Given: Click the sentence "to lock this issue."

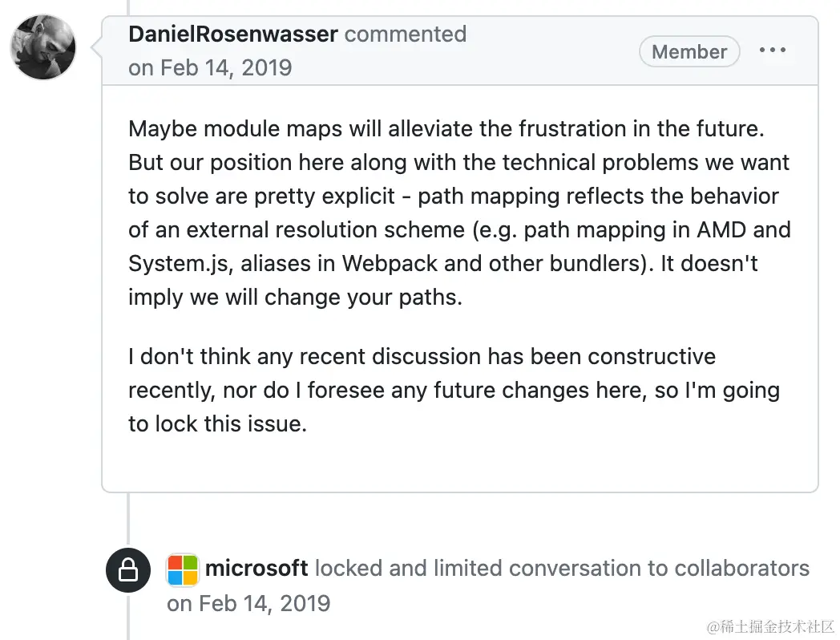Looking at the screenshot, I should (217, 424).
